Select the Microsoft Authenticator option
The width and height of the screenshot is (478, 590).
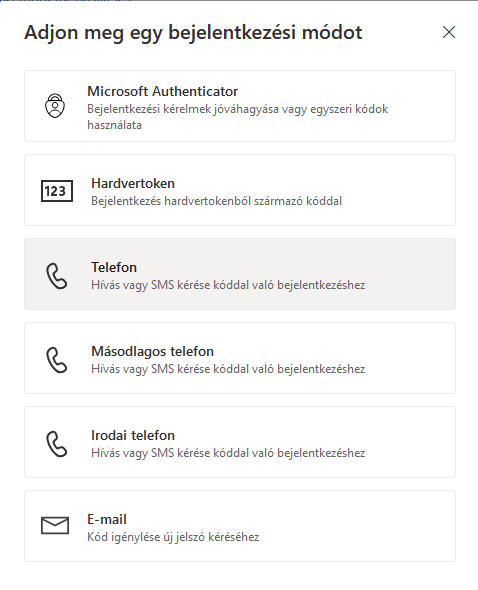240,106
